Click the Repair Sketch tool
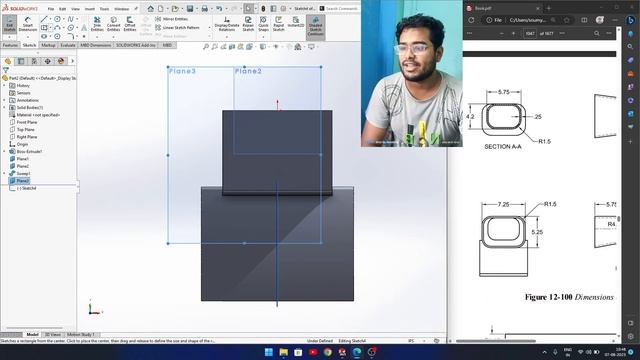Image resolution: width=640 pixels, height=360 pixels. [248, 24]
